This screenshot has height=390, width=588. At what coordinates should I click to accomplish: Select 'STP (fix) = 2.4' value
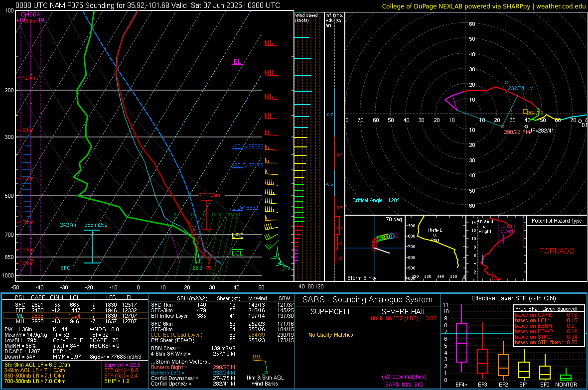(x=121, y=376)
